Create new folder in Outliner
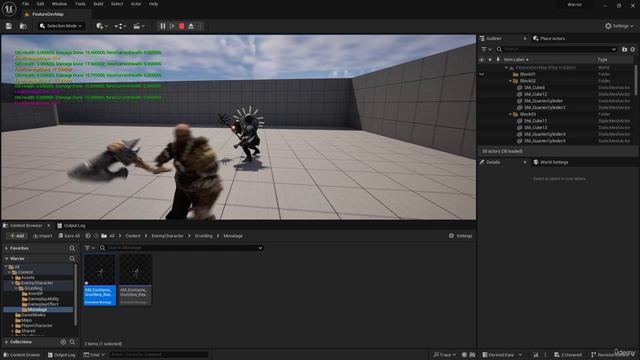This screenshot has width=640, height=360. click(624, 49)
